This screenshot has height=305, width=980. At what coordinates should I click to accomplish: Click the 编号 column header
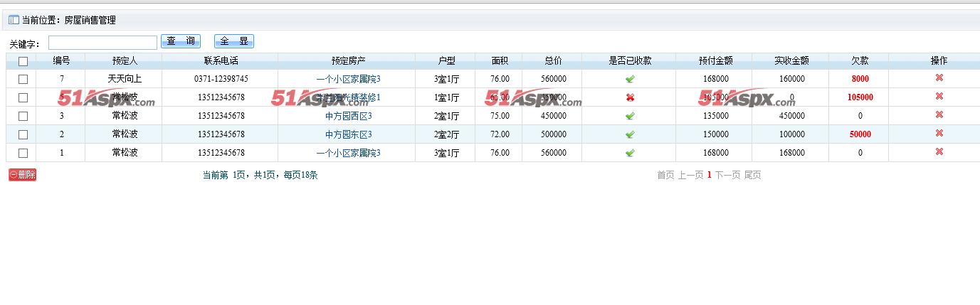coord(61,61)
